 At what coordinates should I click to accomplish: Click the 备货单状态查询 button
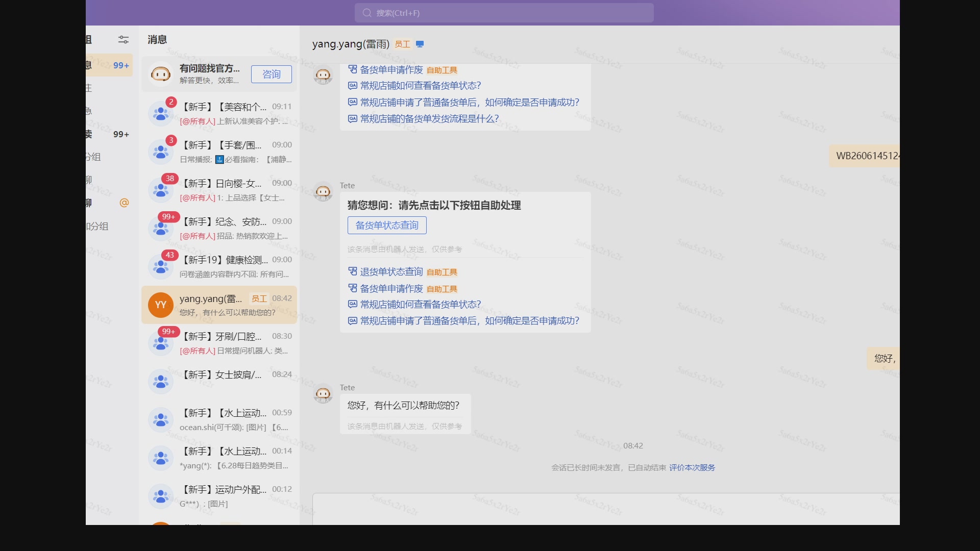click(387, 225)
